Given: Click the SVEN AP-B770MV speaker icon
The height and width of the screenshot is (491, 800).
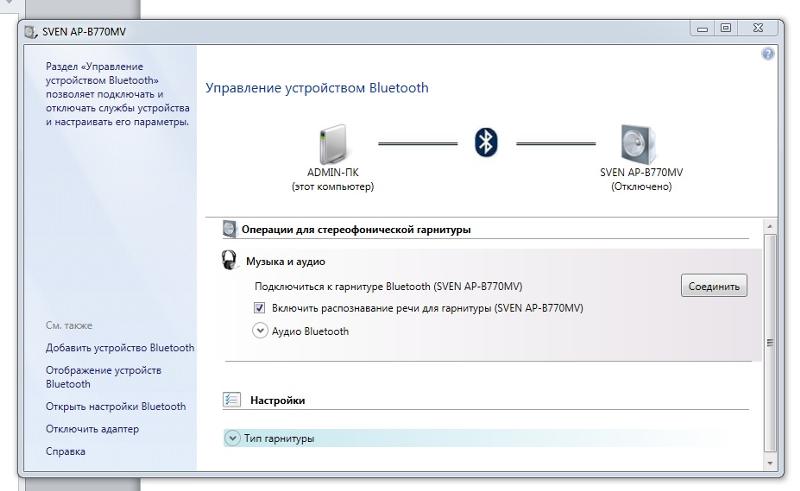Looking at the screenshot, I should (638, 144).
